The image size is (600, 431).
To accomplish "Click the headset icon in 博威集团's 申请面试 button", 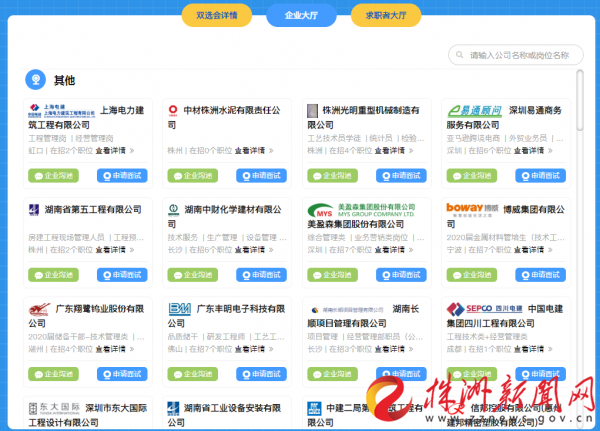I will pos(525,275).
